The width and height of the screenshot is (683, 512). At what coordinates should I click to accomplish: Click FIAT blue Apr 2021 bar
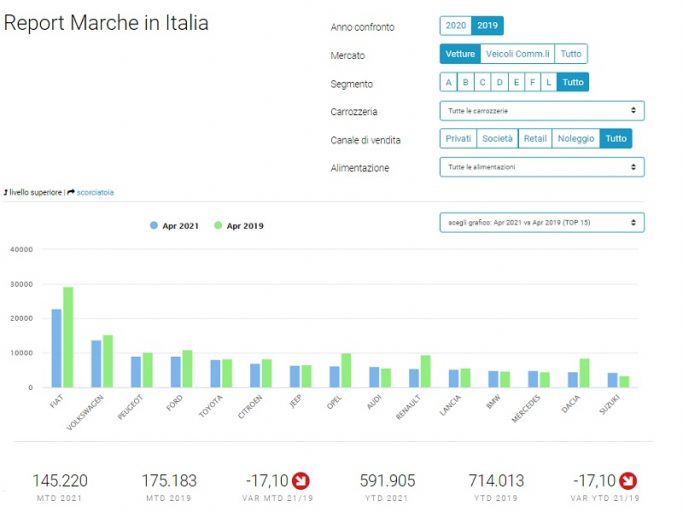point(57,348)
